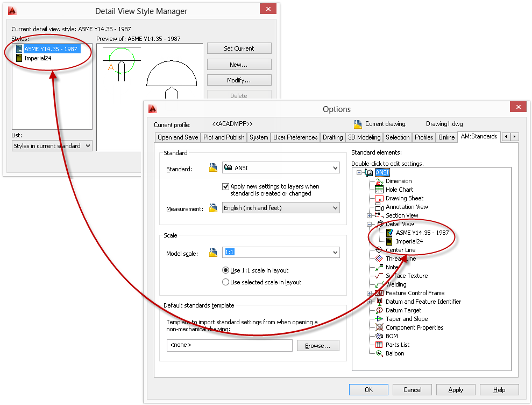Switch to Open and Save tab
This screenshot has height=405, width=532.
pyautogui.click(x=178, y=137)
